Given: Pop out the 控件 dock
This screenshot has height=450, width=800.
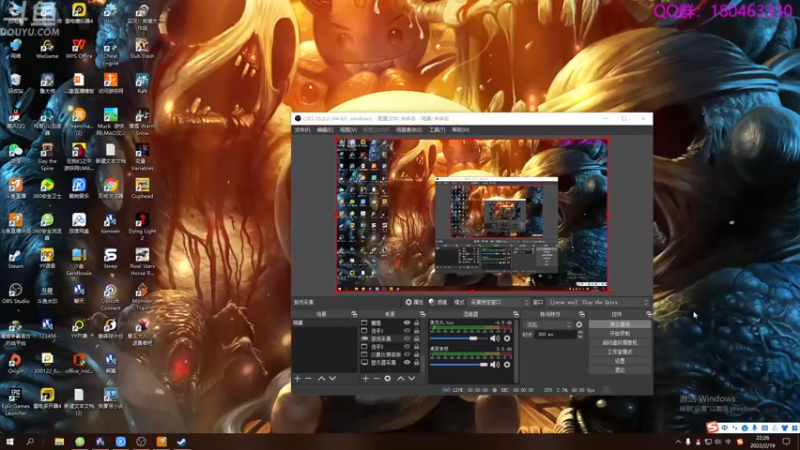Looking at the screenshot, I should point(648,314).
